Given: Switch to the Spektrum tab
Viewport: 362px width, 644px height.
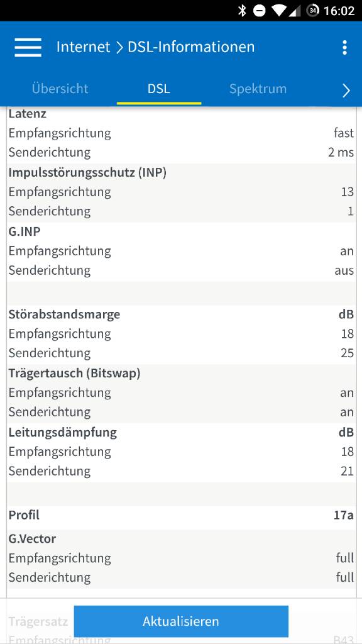Looking at the screenshot, I should [258, 89].
